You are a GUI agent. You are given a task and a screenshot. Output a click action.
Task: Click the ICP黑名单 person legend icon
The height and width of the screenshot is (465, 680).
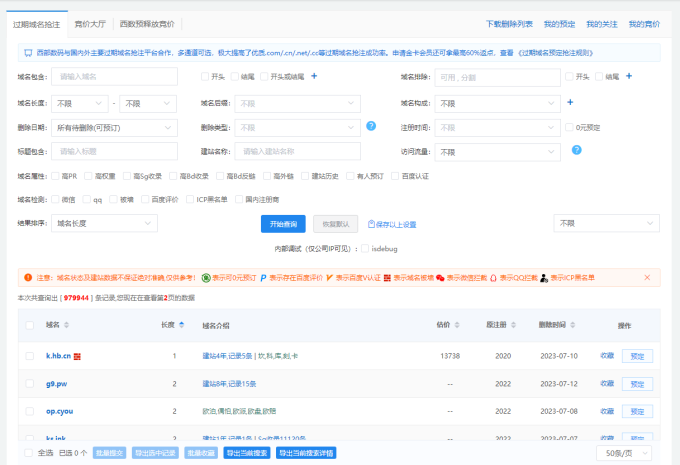pyautogui.click(x=544, y=278)
